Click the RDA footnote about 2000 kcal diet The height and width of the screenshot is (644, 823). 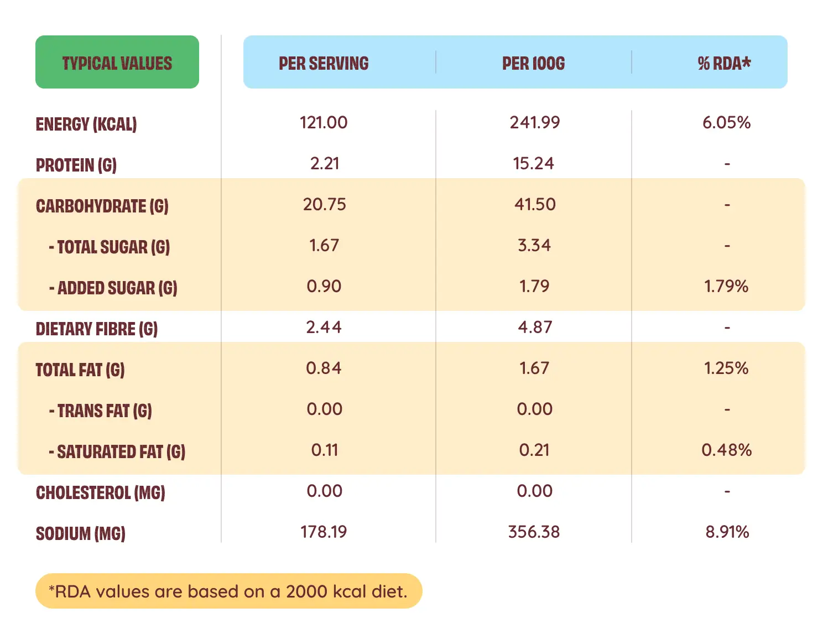pos(228,591)
